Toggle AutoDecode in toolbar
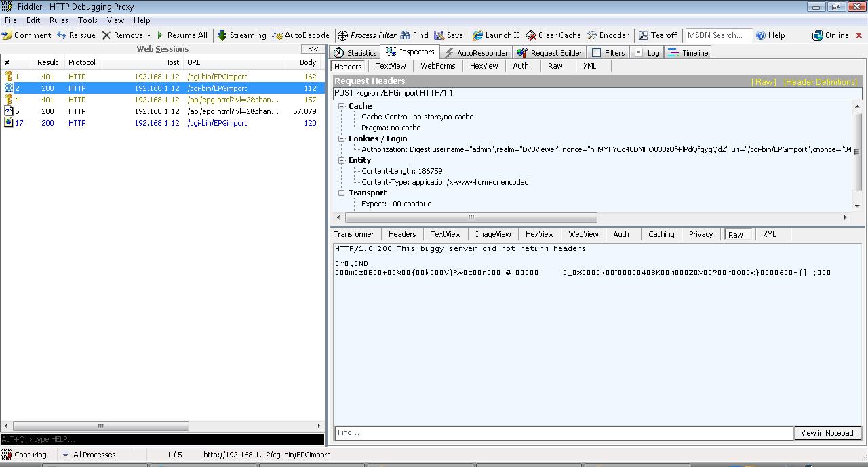Image resolution: width=868 pixels, height=467 pixels. 300,35
